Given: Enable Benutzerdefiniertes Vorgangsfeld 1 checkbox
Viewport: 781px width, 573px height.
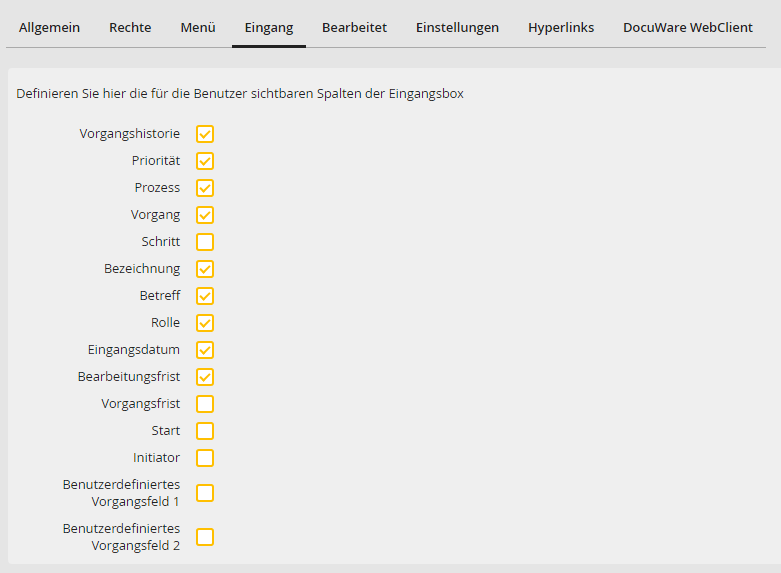Looking at the screenshot, I should (x=205, y=493).
